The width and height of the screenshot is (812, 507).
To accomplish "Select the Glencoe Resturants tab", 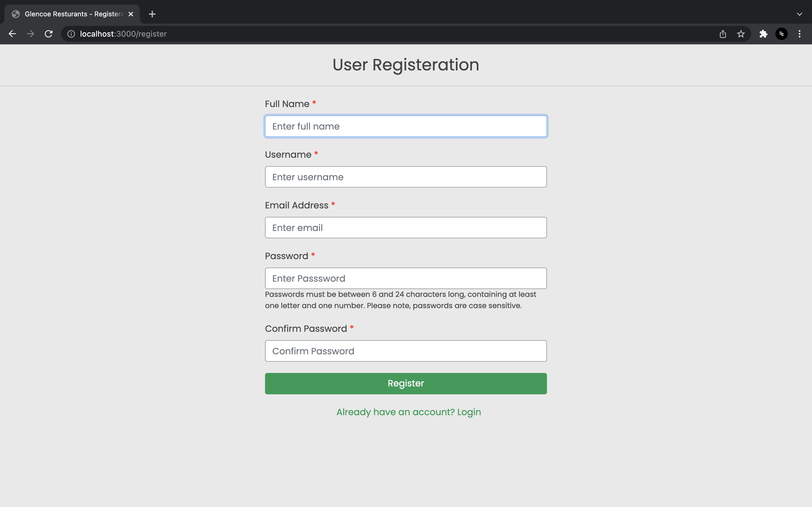I will (x=72, y=14).
